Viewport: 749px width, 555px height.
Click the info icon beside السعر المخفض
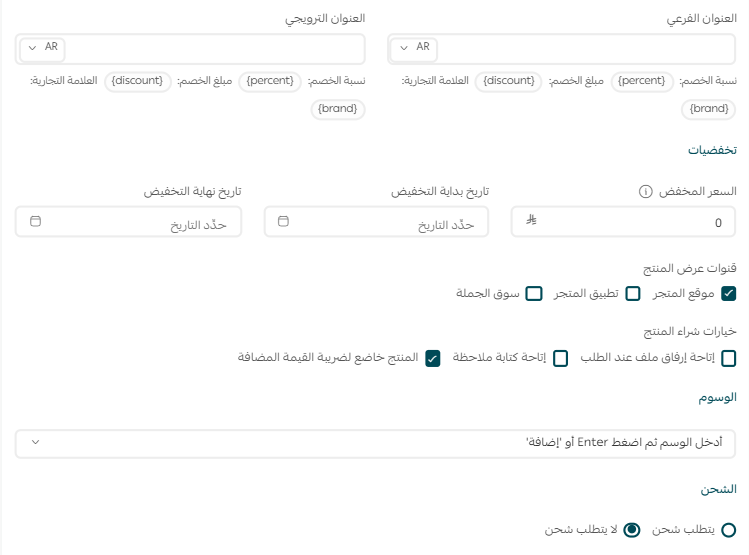pyautogui.click(x=645, y=192)
